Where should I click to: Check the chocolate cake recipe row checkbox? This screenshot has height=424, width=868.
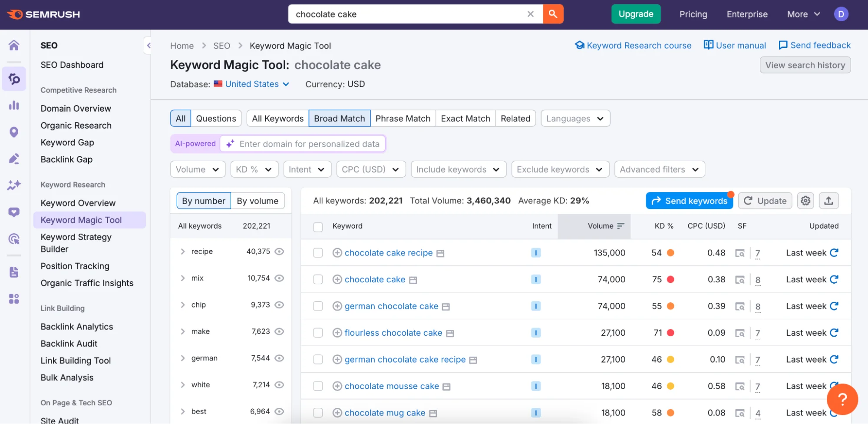pos(318,253)
